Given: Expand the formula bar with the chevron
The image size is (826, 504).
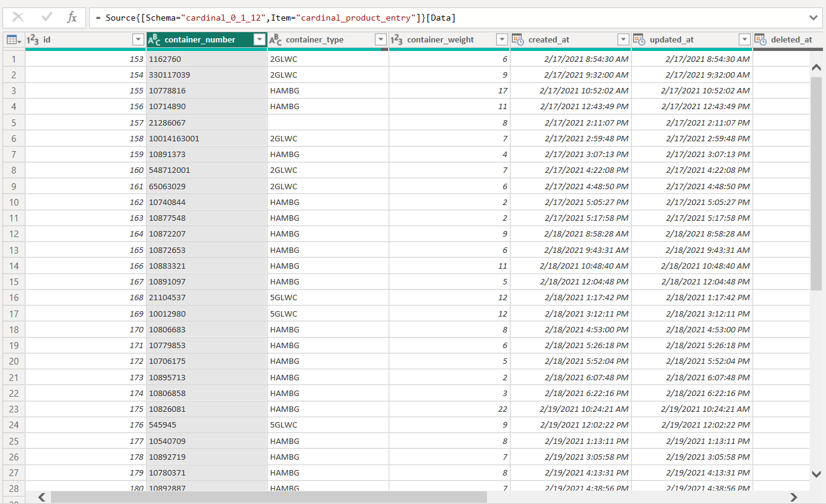Looking at the screenshot, I should (813, 18).
